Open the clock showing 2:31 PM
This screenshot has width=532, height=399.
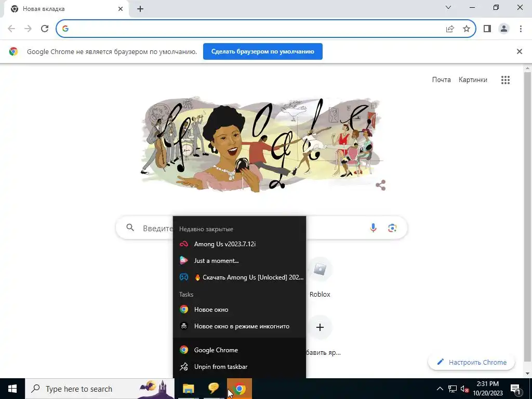click(x=488, y=389)
